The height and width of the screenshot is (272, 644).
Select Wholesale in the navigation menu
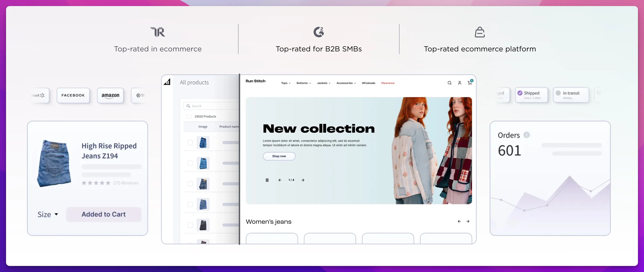point(368,83)
